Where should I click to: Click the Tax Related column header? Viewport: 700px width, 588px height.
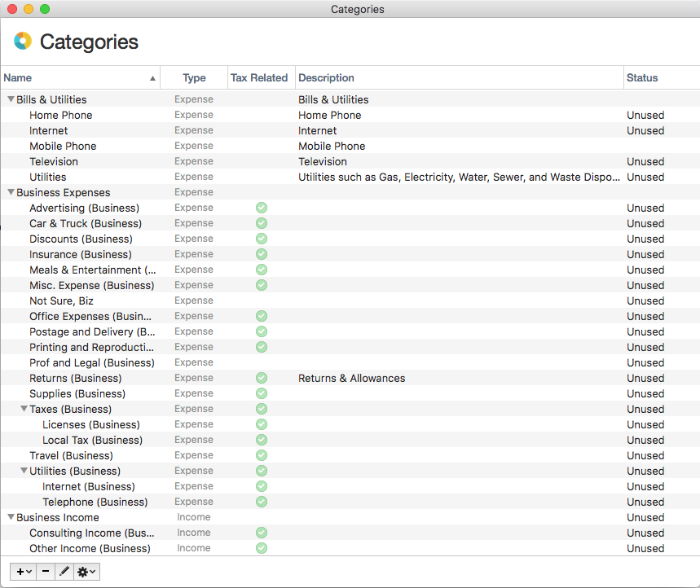pyautogui.click(x=259, y=78)
